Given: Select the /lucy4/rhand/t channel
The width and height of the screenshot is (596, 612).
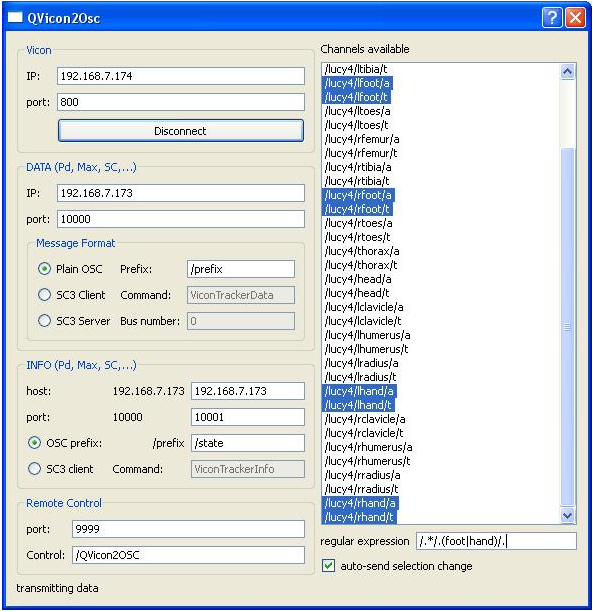Looking at the screenshot, I should click(x=359, y=517).
